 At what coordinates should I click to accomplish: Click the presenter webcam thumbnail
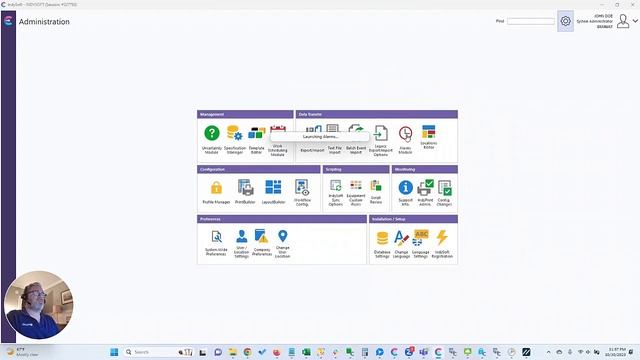[x=38, y=305]
